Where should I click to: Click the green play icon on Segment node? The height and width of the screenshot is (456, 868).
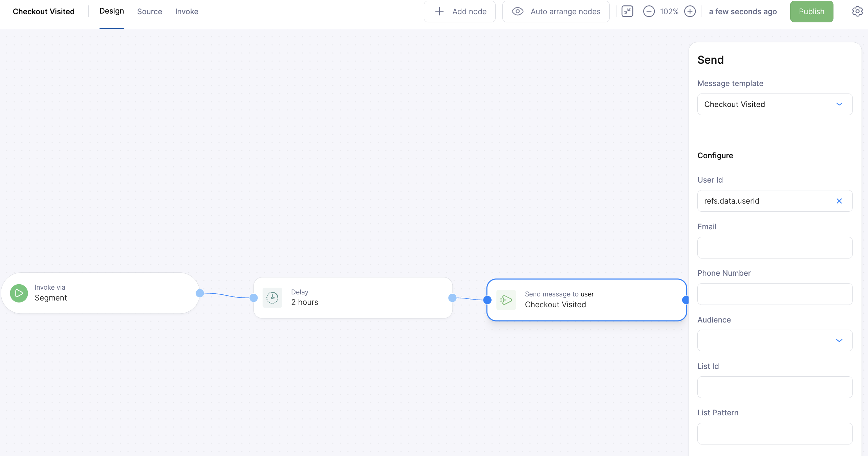point(19,293)
